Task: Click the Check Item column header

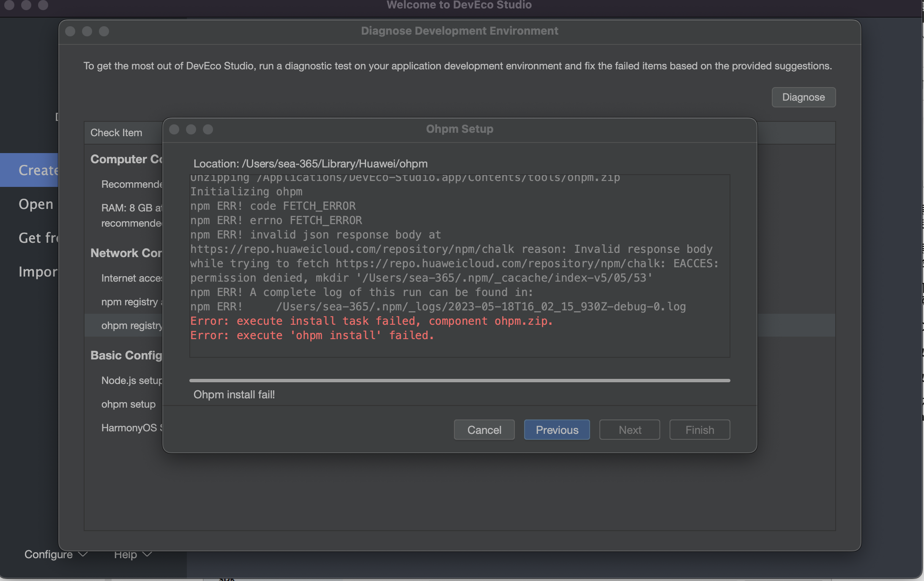Action: point(116,132)
